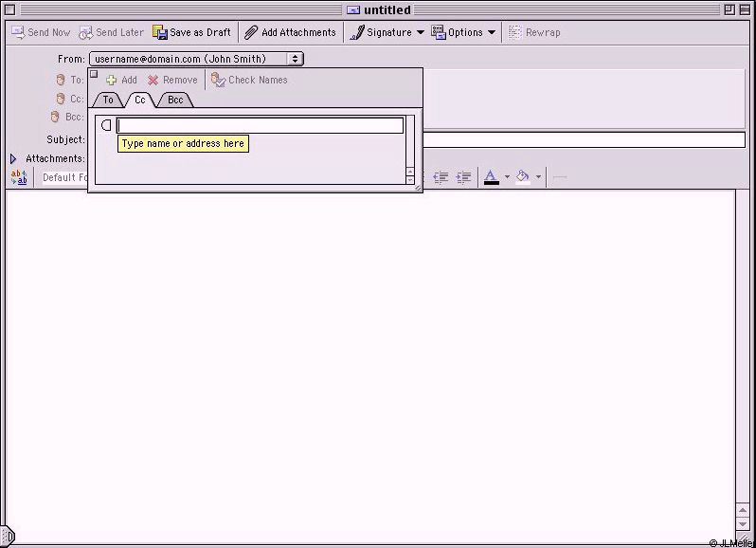Viewport: 756px width, 548px height.
Task: Open the Options dropdown menu
Action: point(463,32)
